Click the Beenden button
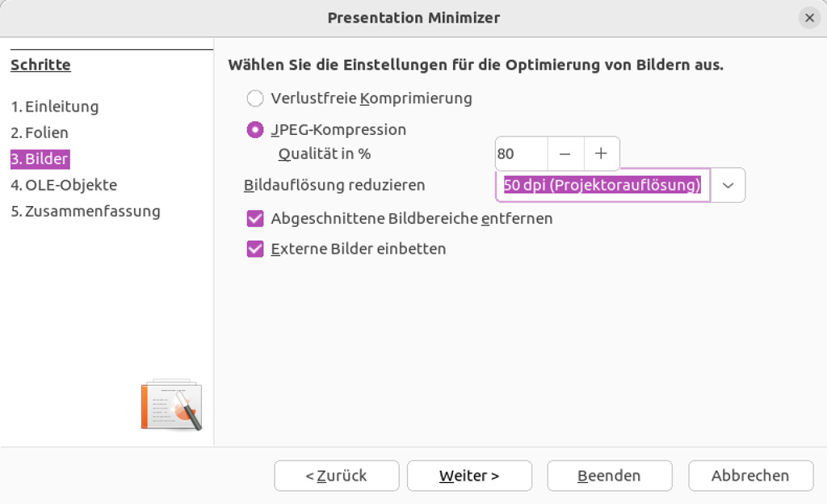827x504 pixels. [610, 476]
